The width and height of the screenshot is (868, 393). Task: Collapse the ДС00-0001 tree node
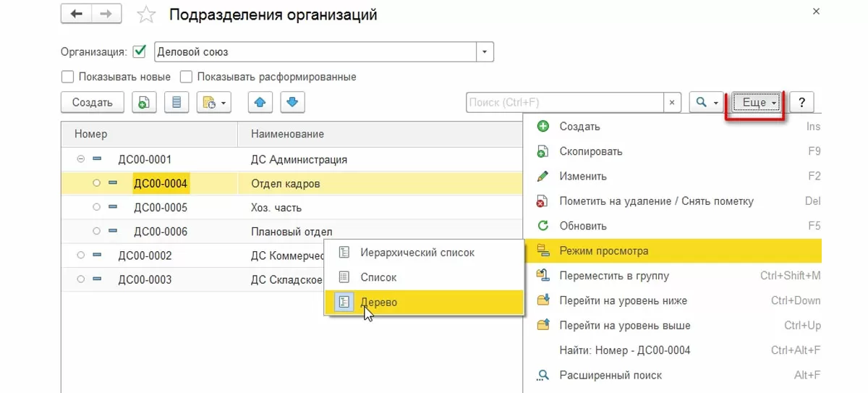pyautogui.click(x=80, y=159)
